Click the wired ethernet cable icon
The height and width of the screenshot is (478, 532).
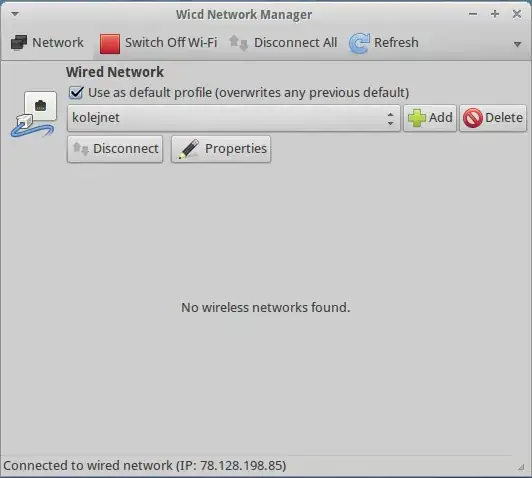pos(33,114)
